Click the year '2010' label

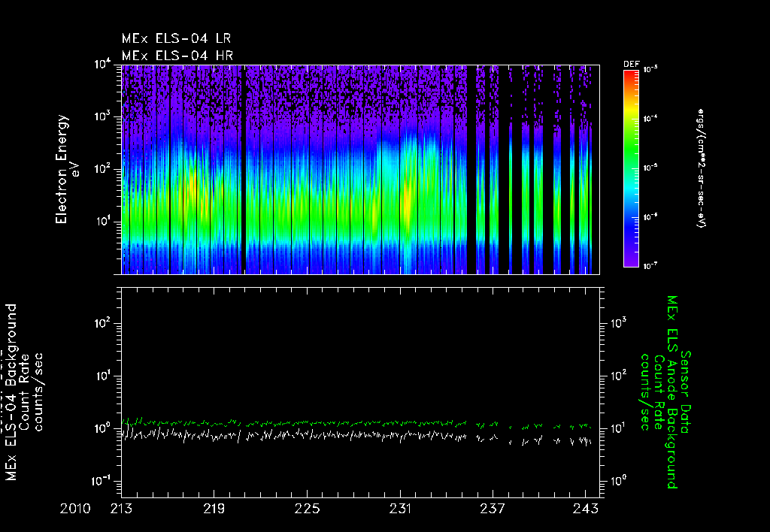click(x=75, y=509)
